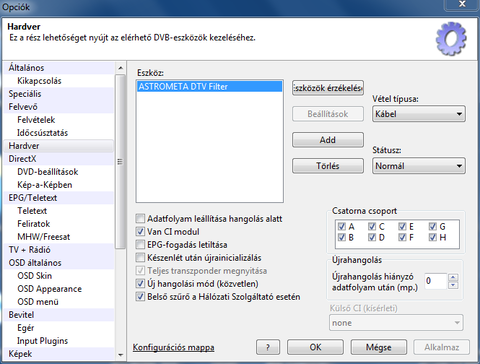480x364 pixels.
Task: Open TV + Rádió section
Action: click(58, 250)
